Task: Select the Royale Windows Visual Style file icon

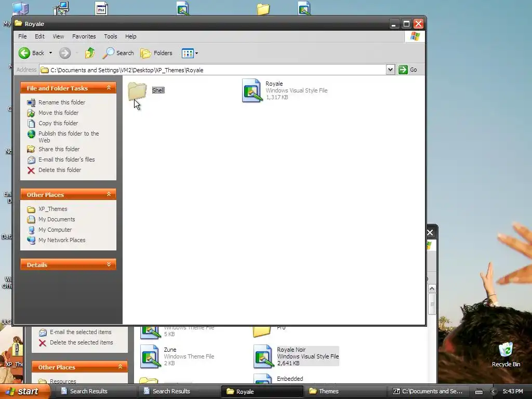Action: [252, 90]
